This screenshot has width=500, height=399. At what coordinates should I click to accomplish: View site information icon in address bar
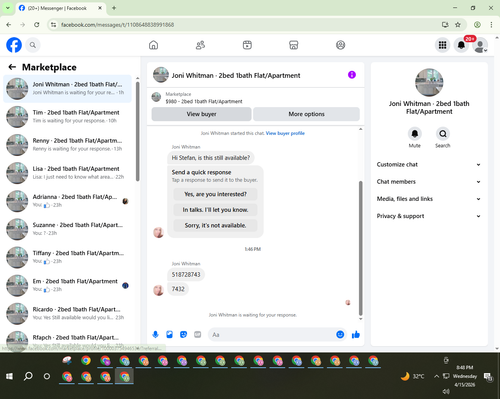(53, 25)
